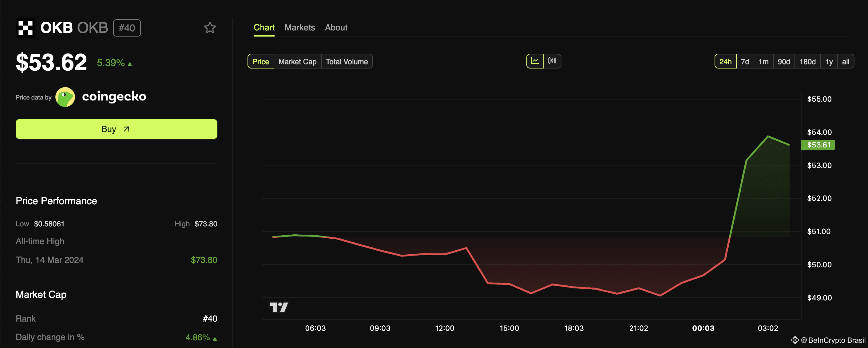Viewport: 868px width, 348px height.
Task: Click the 03:02 time axis label
Action: click(x=768, y=328)
